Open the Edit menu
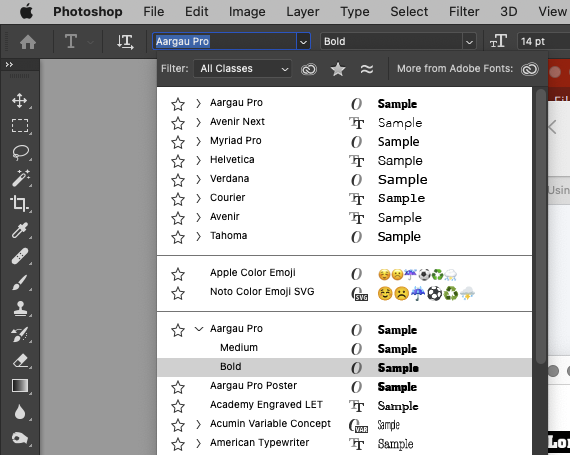The image size is (570, 455). click(x=196, y=12)
